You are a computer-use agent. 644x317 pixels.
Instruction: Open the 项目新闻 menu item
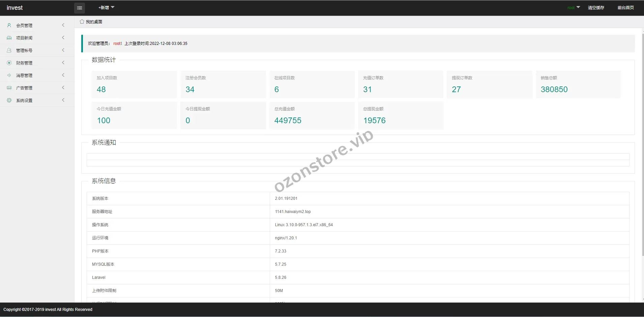[24, 38]
